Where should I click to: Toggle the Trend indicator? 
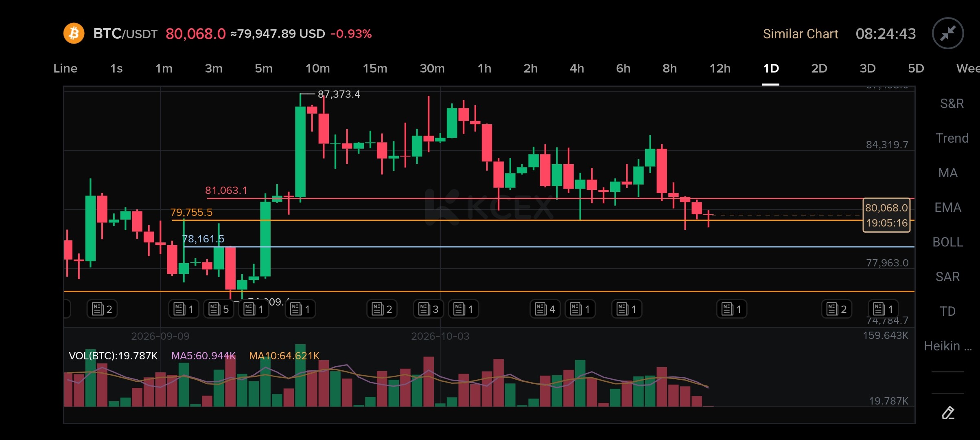(x=952, y=138)
